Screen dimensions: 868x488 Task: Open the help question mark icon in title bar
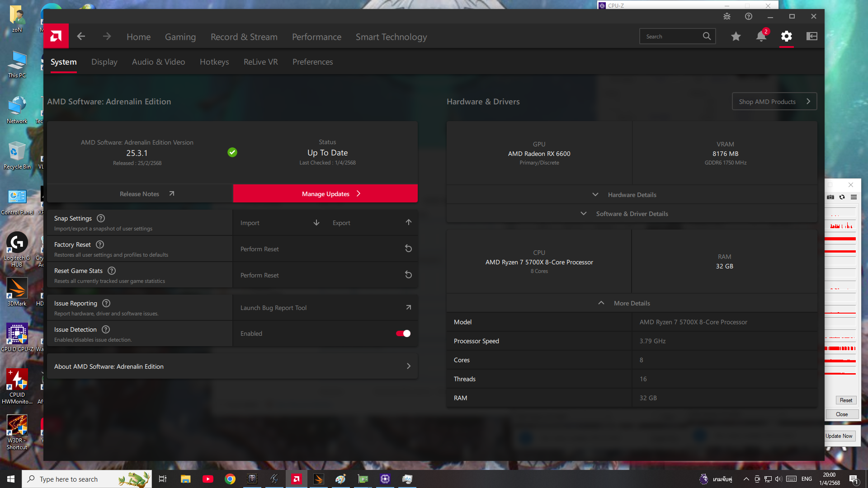749,16
